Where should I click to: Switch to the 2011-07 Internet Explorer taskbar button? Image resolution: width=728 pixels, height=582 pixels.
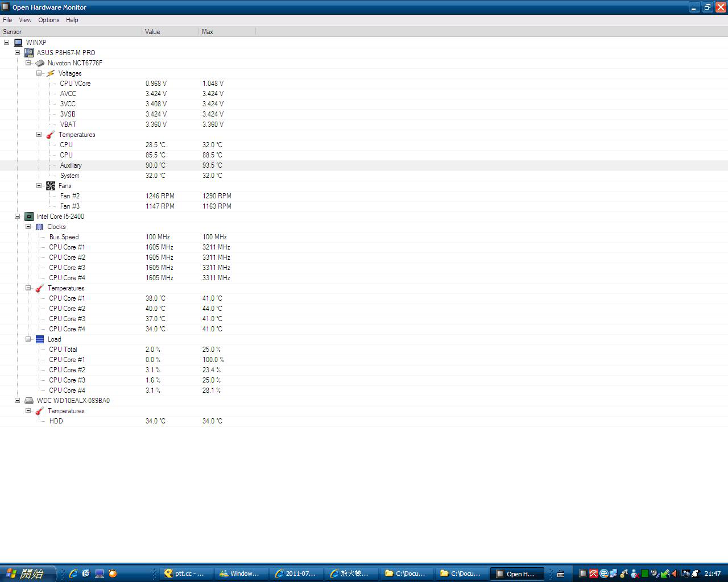(296, 573)
